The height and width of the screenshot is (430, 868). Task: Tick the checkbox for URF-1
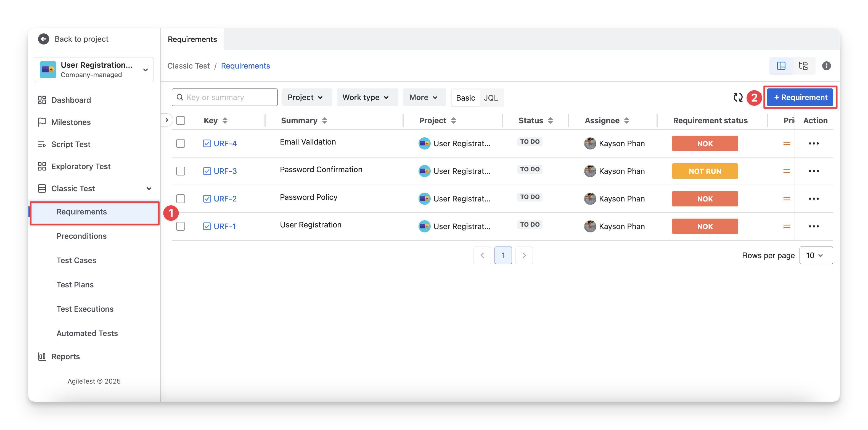(x=181, y=227)
